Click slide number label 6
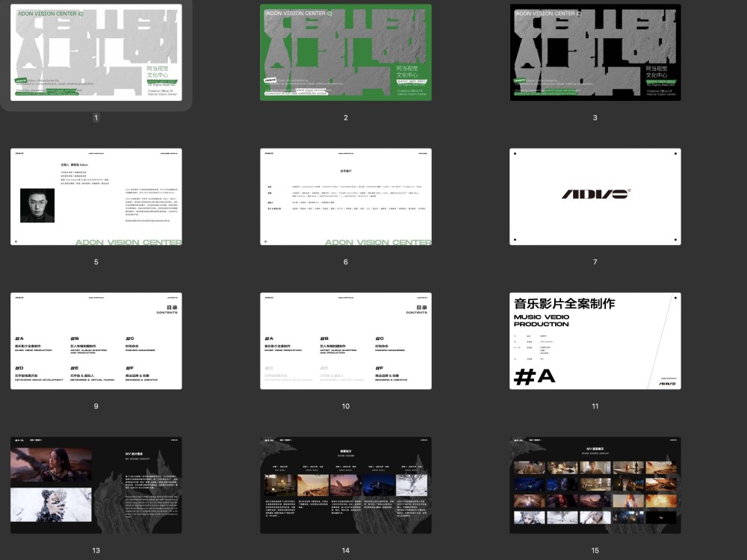747x560 pixels. tap(346, 262)
